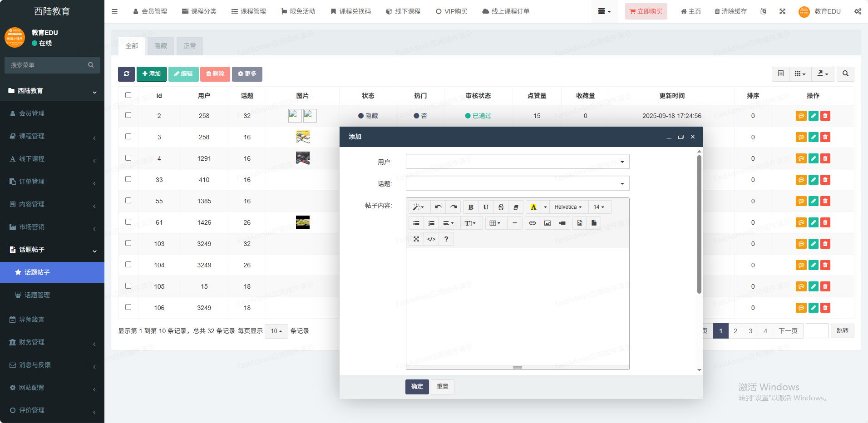
Task: Apply strikethrough in the editor toolbar
Action: pos(501,207)
